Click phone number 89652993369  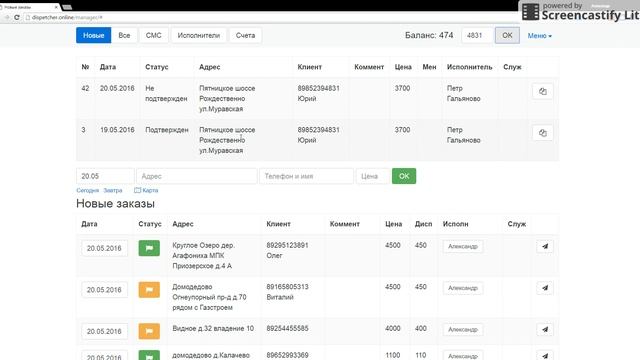(287, 356)
